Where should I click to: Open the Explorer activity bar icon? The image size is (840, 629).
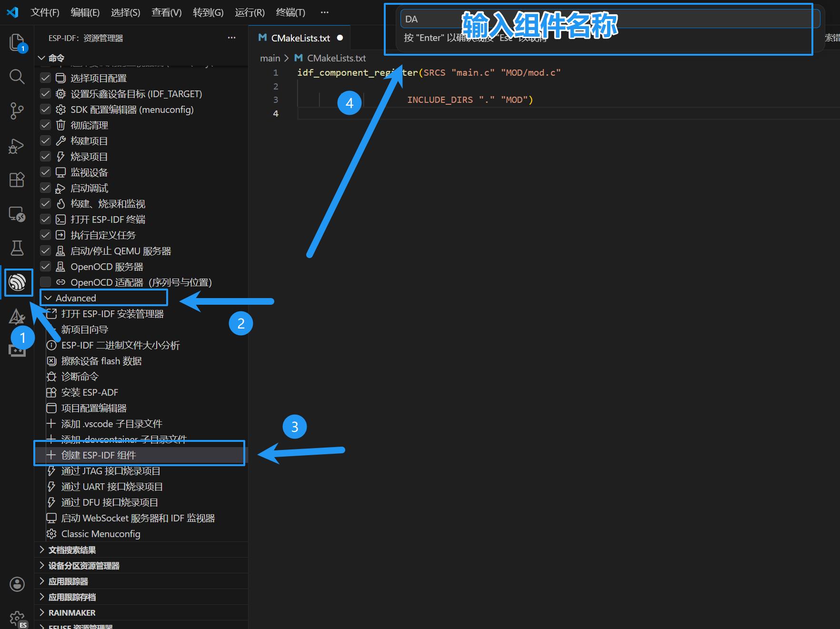point(17,42)
